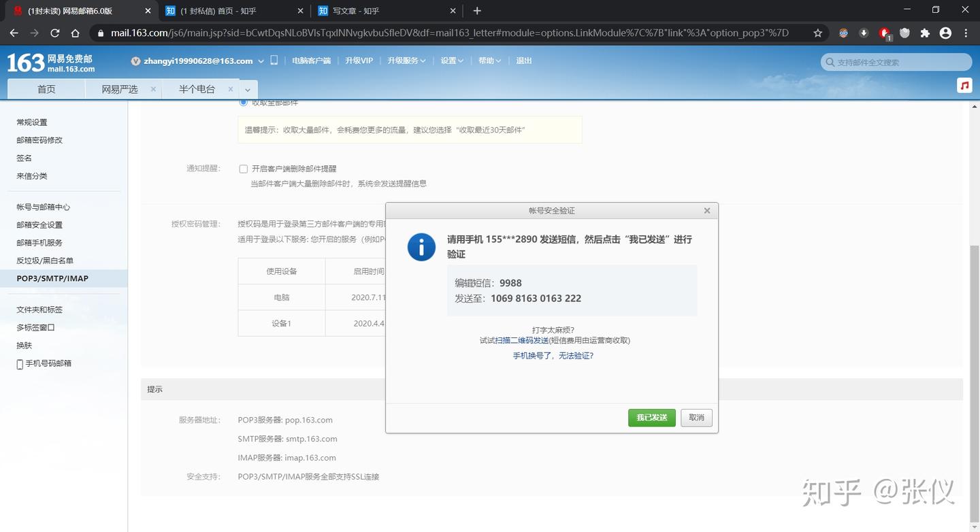Screen dimensions: 980x532
Task: Enable the 开启客户端删除邮件提醒 checkbox
Action: click(x=243, y=169)
